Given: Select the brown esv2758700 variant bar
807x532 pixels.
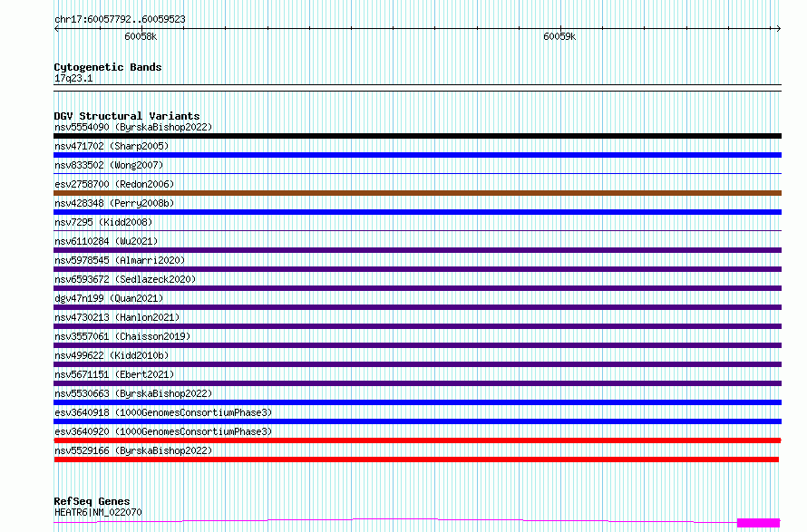Looking at the screenshot, I should 417,193.
